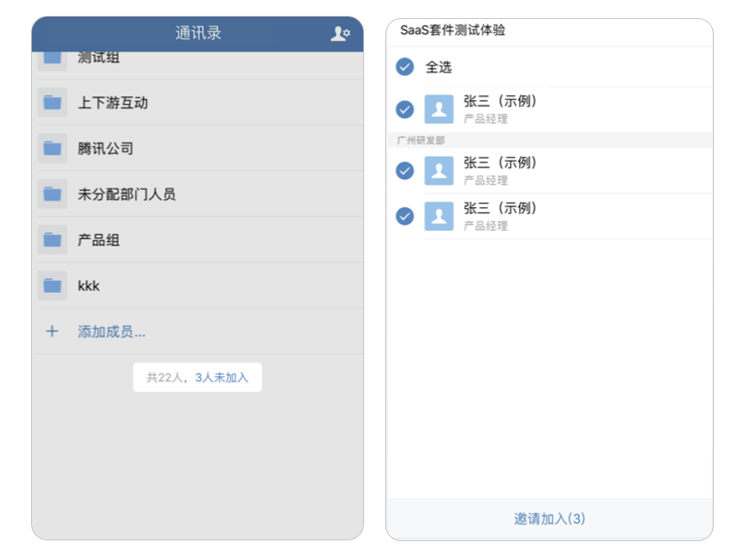Deselect the 广州研发部 first member checkbox
The height and width of the screenshot is (560, 738).
(404, 170)
